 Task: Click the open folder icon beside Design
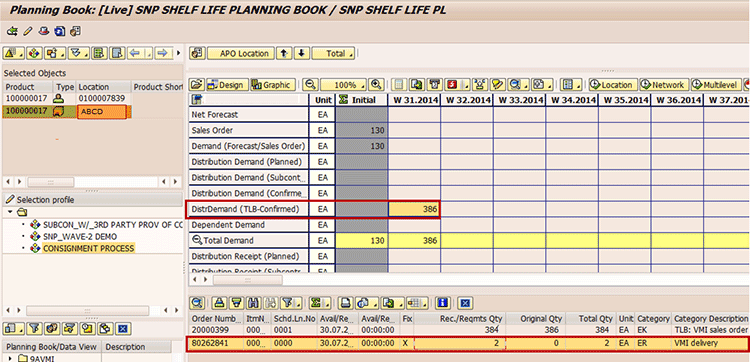[x=196, y=85]
